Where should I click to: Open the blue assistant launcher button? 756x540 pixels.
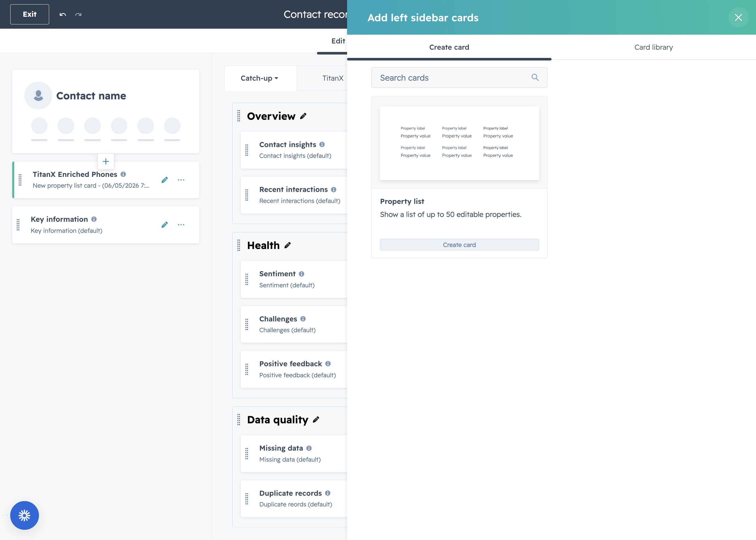pyautogui.click(x=24, y=515)
